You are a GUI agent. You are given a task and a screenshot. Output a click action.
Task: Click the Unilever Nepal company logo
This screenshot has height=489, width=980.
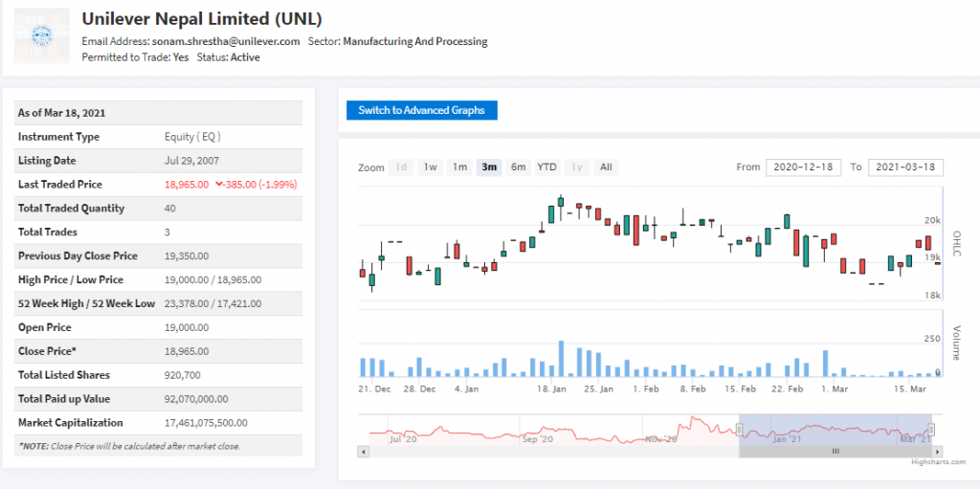[x=42, y=35]
